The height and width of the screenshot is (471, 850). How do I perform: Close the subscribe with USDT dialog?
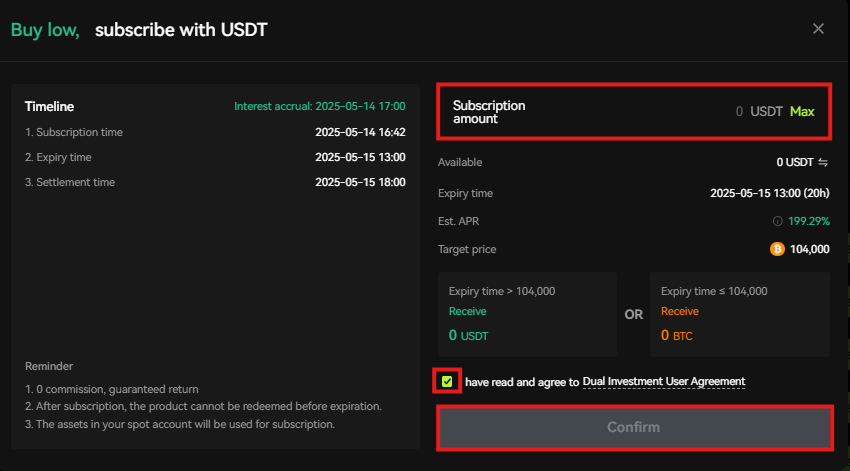click(818, 29)
